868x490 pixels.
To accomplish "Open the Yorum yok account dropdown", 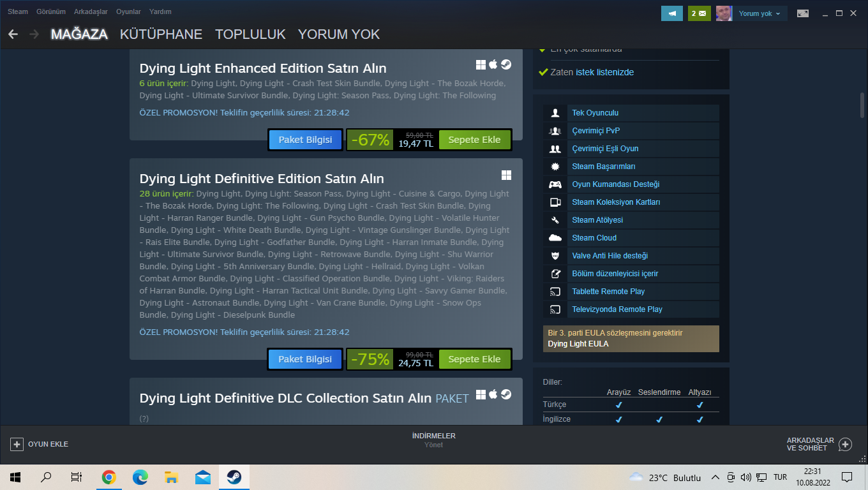I will point(759,13).
